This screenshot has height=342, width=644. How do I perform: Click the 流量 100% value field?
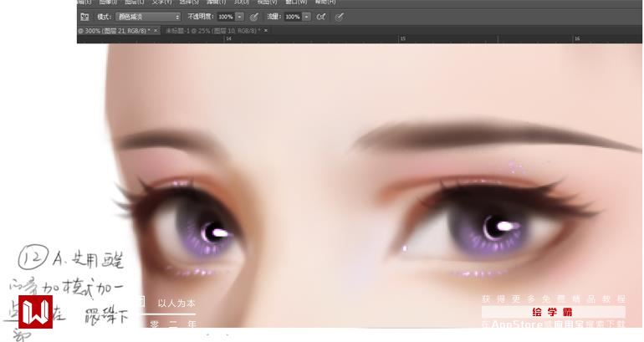(x=293, y=17)
